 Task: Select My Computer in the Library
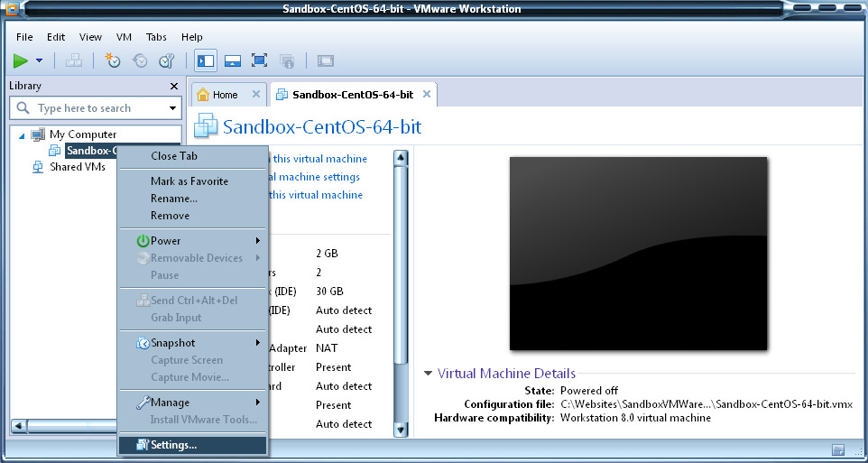tap(83, 134)
